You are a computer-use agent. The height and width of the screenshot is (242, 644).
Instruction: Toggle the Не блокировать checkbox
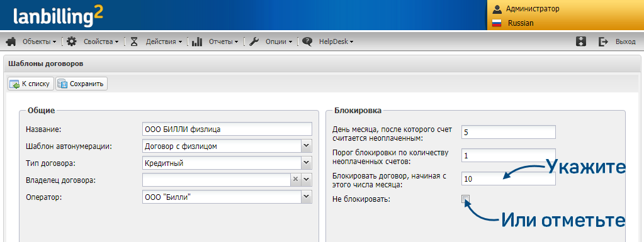tap(465, 199)
